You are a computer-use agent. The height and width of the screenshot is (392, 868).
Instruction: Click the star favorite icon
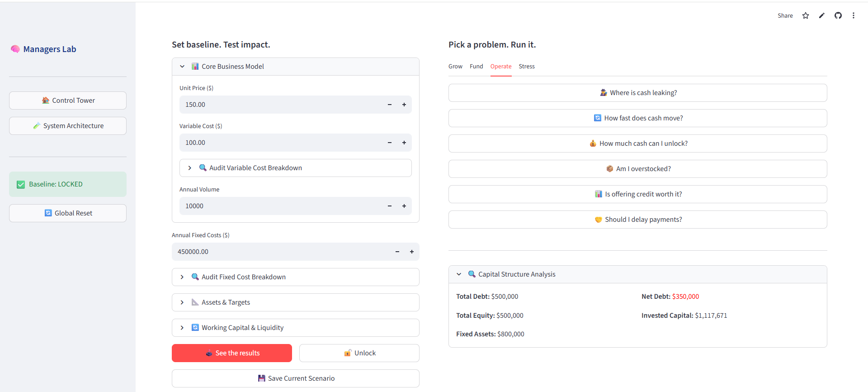tap(806, 16)
